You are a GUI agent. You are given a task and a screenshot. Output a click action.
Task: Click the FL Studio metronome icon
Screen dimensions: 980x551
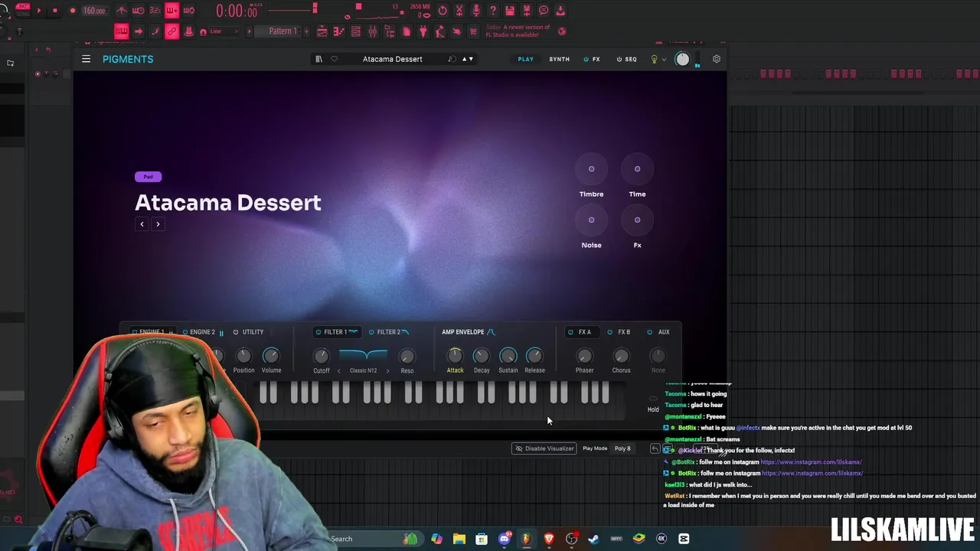click(x=122, y=11)
